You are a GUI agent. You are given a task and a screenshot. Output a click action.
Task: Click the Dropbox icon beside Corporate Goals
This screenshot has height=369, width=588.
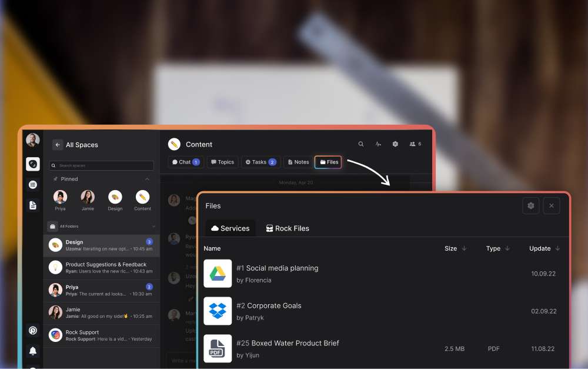218,311
